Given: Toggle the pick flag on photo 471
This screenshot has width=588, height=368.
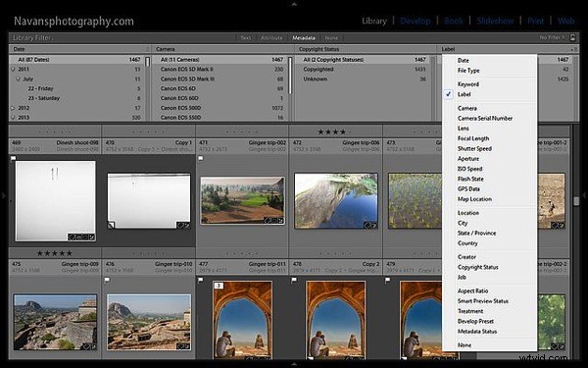Looking at the screenshot, I should pyautogui.click(x=201, y=159).
